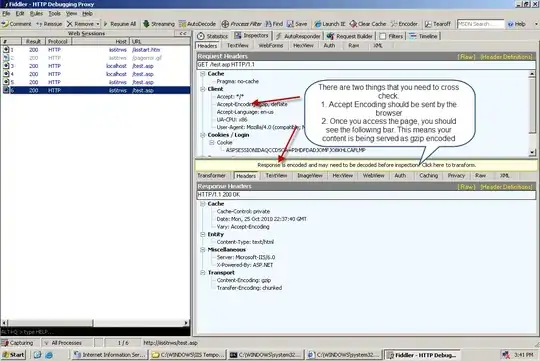
Task: Switch to the Filters tab
Action: (392, 36)
